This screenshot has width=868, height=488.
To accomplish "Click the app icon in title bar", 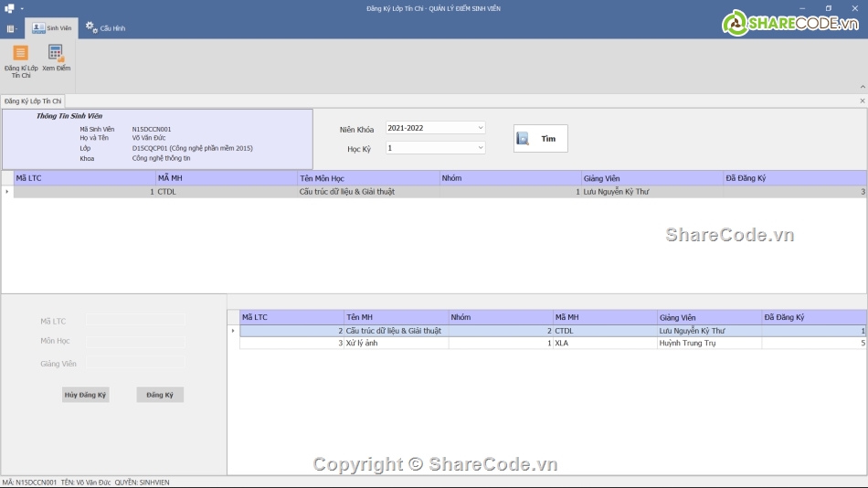I will point(9,8).
